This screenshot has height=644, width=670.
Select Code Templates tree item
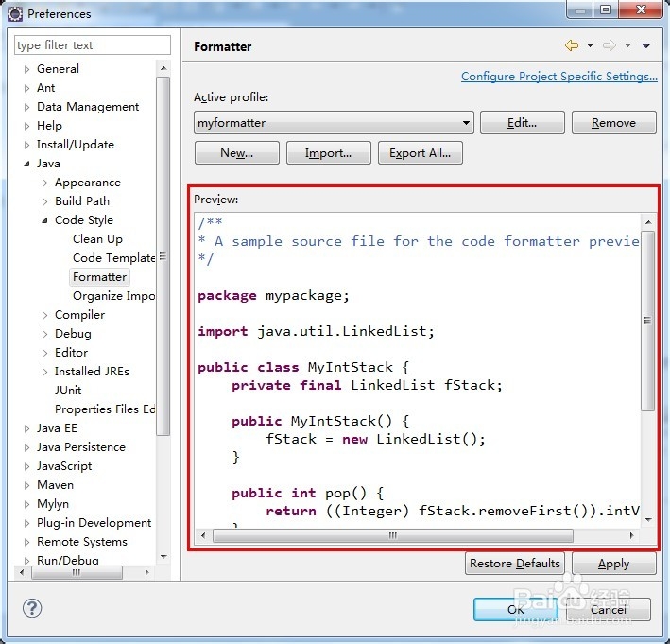tap(113, 258)
